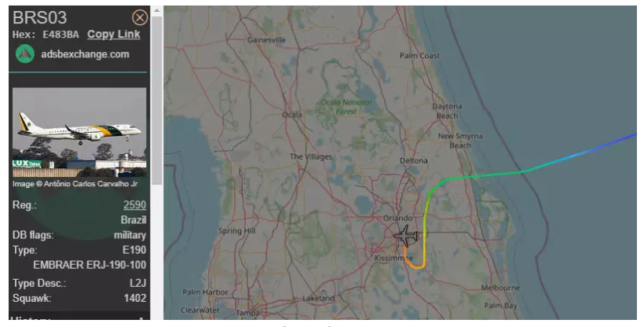Open the adsbexchange.com site label
Viewport: 644px width, 327px height.
(85, 54)
